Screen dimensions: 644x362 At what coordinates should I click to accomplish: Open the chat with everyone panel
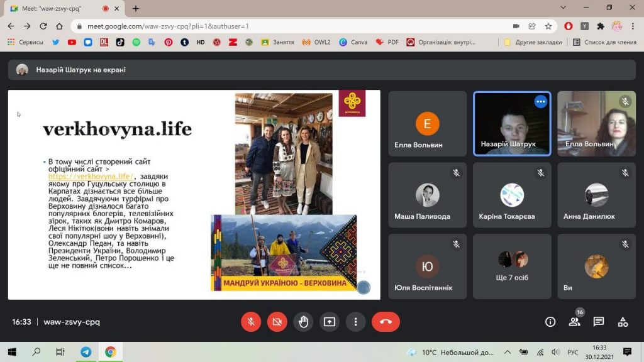(x=599, y=322)
